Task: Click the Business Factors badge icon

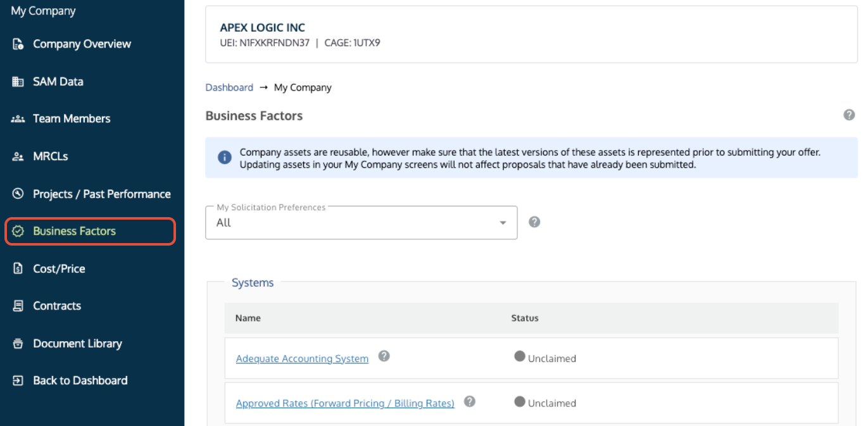Action: (18, 231)
